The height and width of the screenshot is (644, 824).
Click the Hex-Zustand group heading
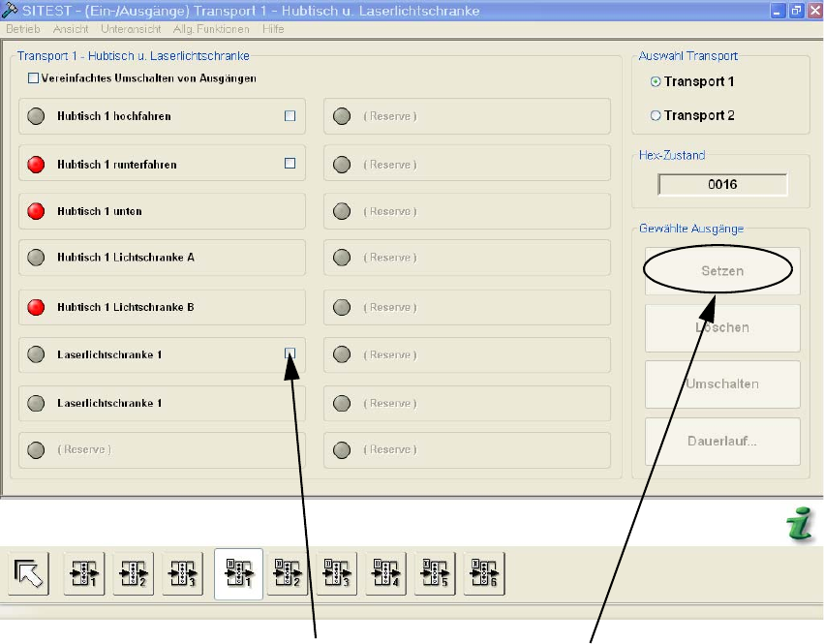672,155
